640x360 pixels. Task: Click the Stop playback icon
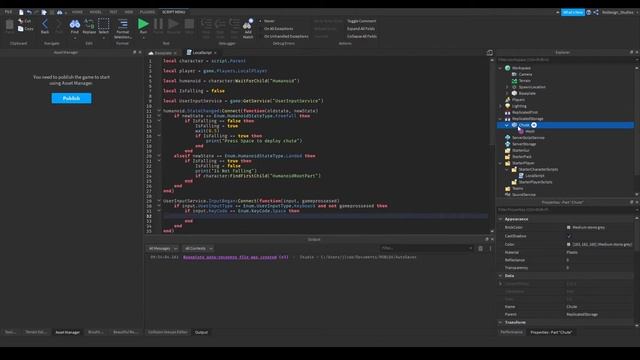tap(189, 24)
